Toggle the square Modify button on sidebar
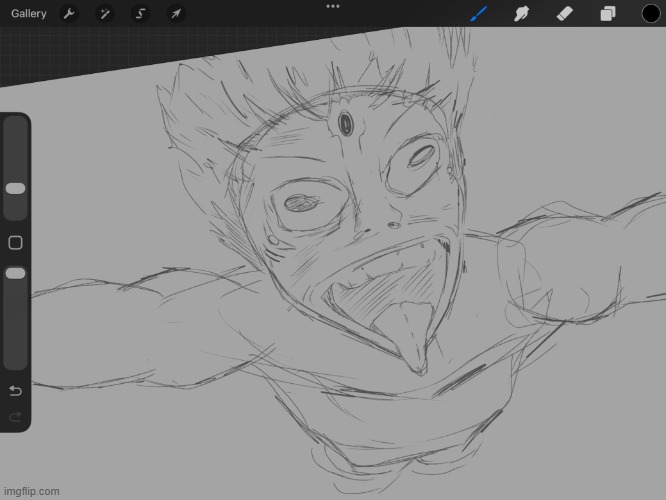Screen dimensions: 666x500 click(15, 242)
